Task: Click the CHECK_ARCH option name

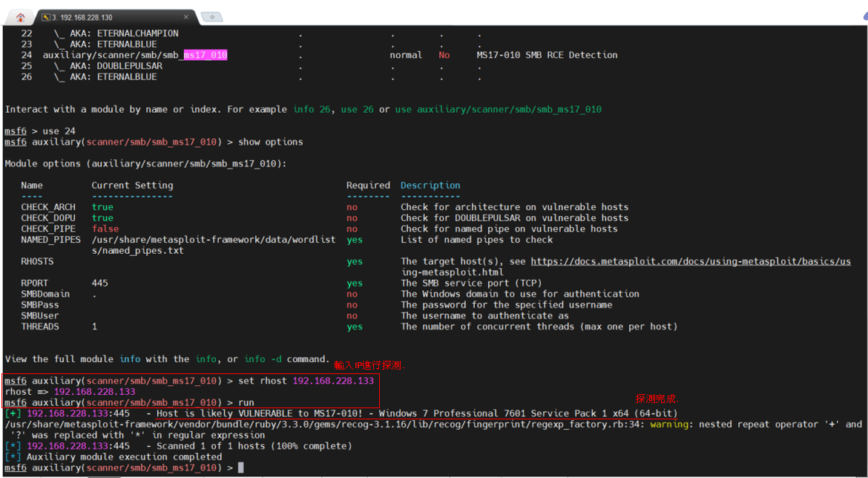Action: 48,207
